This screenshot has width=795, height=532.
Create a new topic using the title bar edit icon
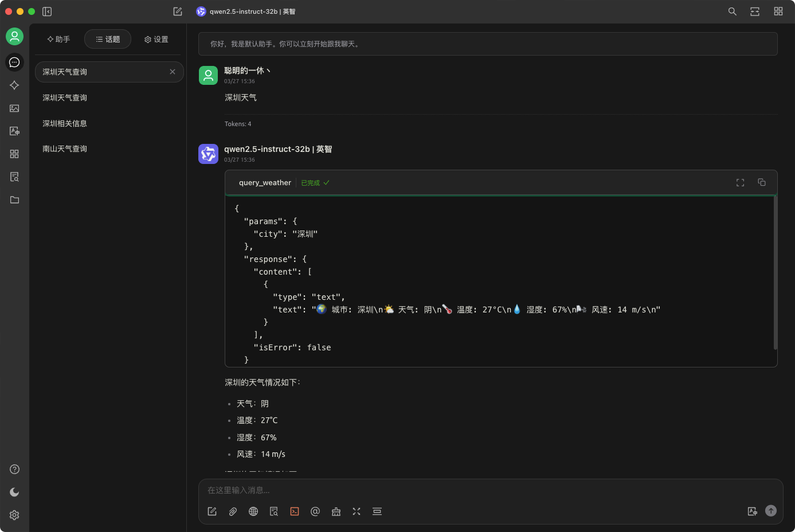178,11
